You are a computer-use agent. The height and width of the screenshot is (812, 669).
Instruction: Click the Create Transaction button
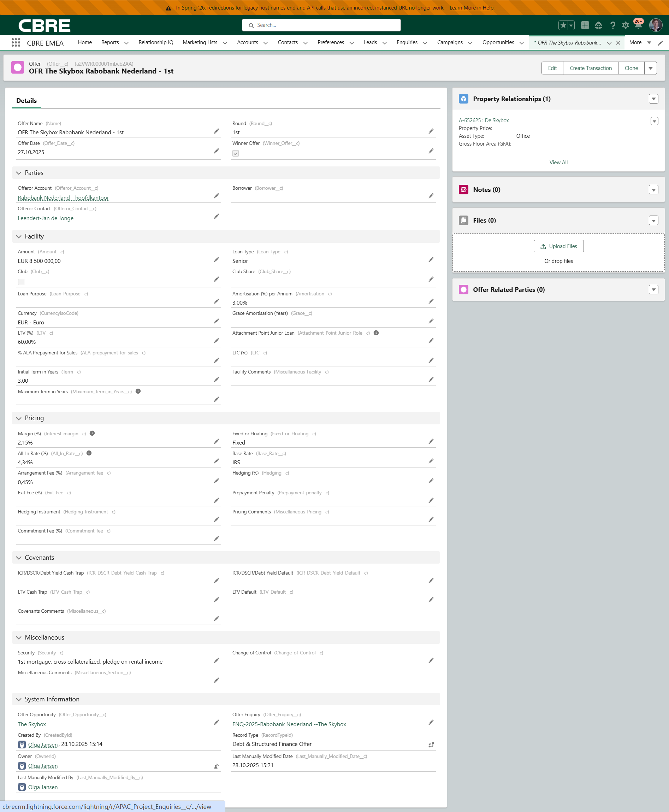click(x=590, y=68)
